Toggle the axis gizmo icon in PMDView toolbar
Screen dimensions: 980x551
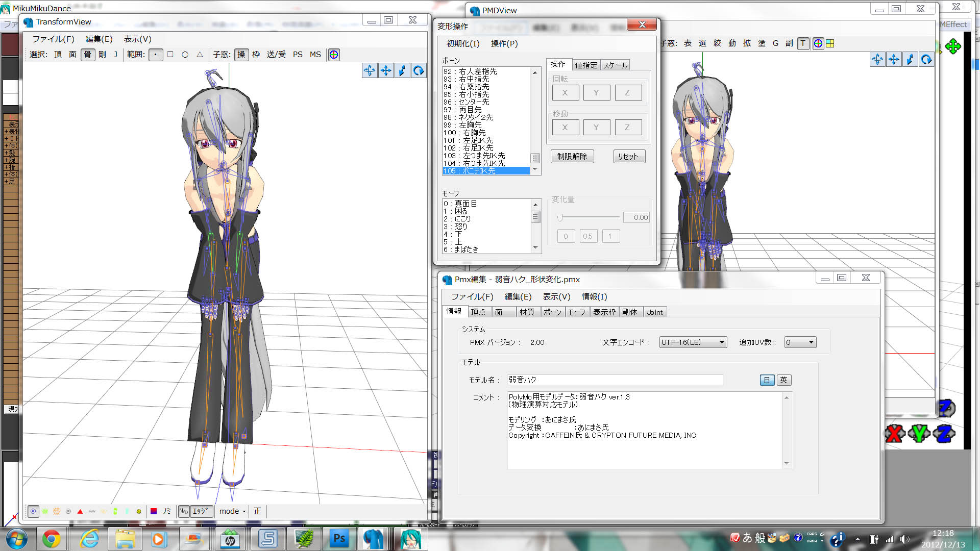[x=818, y=43]
